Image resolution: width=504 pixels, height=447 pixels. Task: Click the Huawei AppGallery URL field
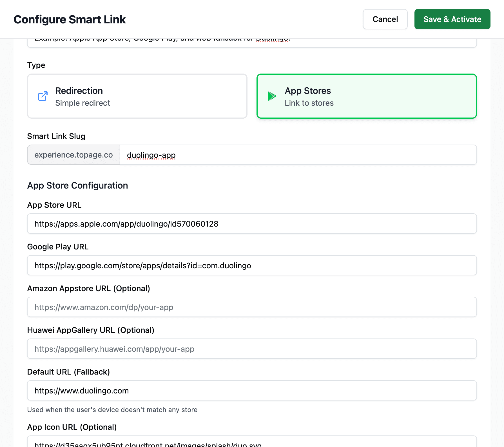point(252,349)
